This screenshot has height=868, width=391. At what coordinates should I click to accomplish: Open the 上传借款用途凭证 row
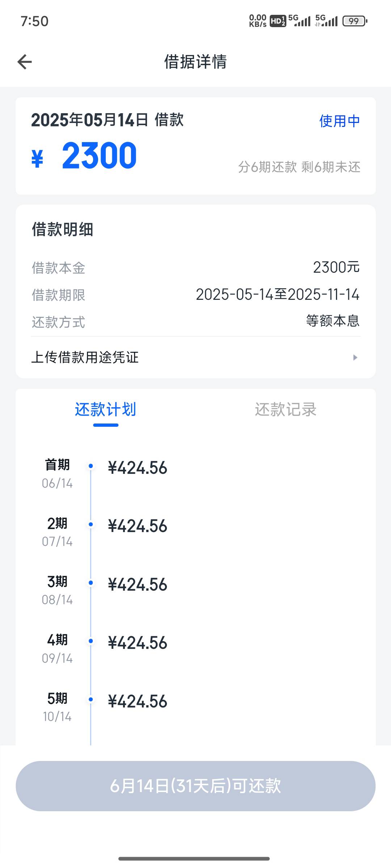[x=195, y=357]
